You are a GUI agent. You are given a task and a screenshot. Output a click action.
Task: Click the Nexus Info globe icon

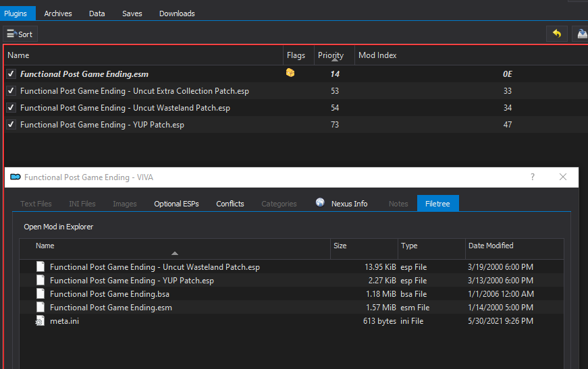point(320,203)
